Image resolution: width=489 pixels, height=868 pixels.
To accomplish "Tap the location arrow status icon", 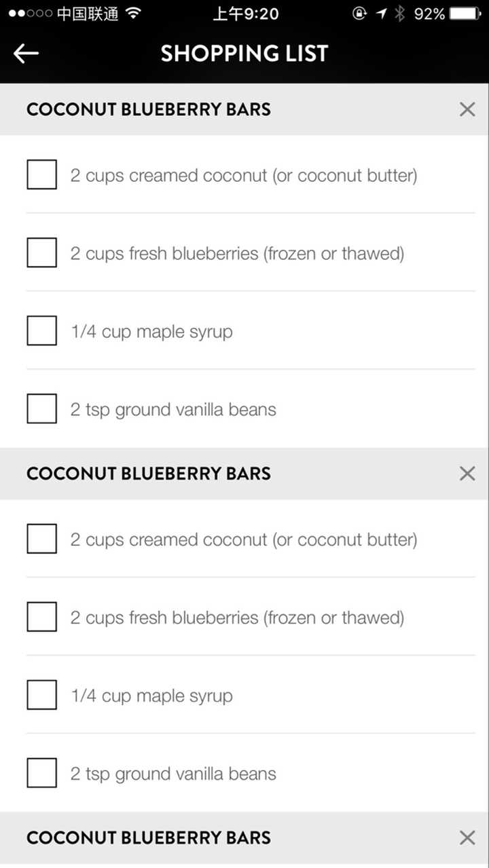I will coord(382,14).
